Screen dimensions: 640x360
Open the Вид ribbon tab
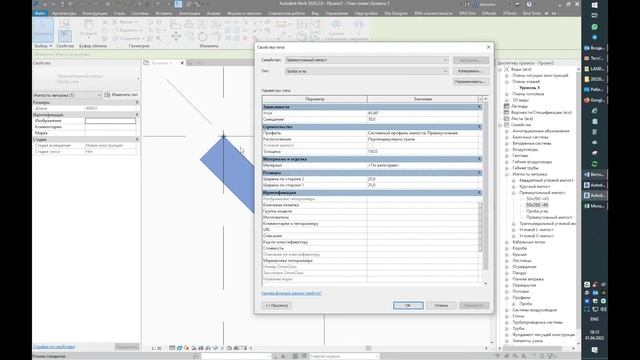pyautogui.click(x=315, y=13)
